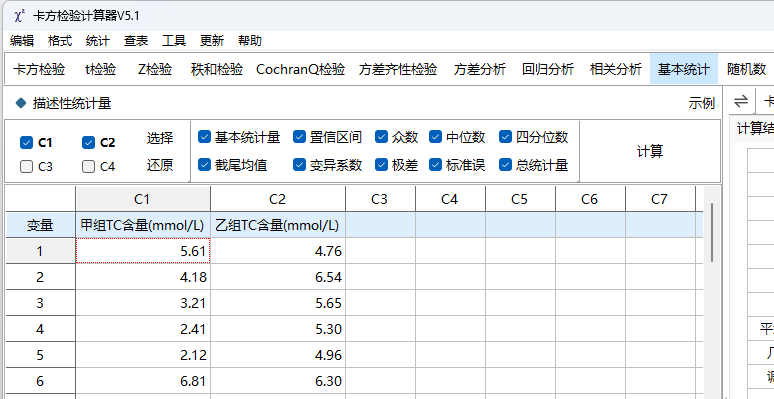Viewport: 774px width, 399px height.
Task: Uncheck the 四分位数 option
Action: click(x=505, y=137)
